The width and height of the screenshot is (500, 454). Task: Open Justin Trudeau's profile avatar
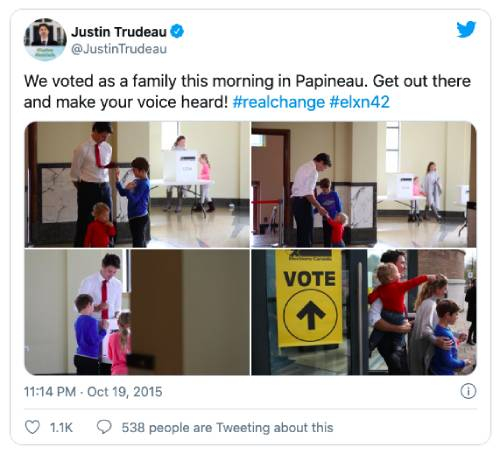tap(45, 39)
